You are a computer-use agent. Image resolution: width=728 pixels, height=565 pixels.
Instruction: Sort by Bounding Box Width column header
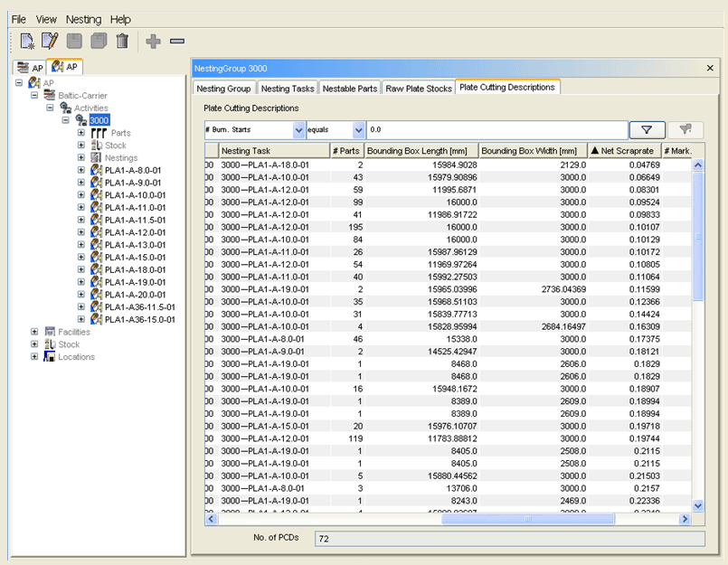[x=533, y=151]
